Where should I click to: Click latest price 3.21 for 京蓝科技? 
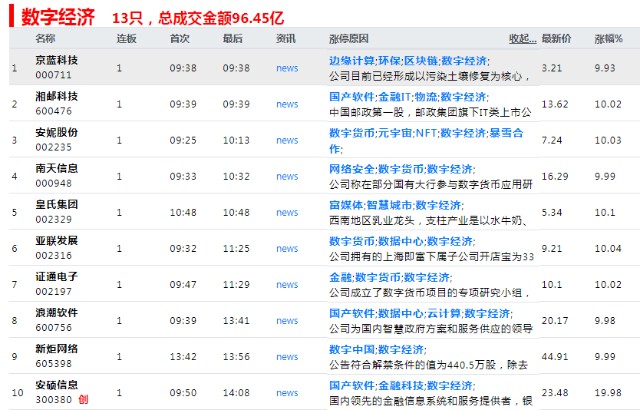pyautogui.click(x=552, y=68)
